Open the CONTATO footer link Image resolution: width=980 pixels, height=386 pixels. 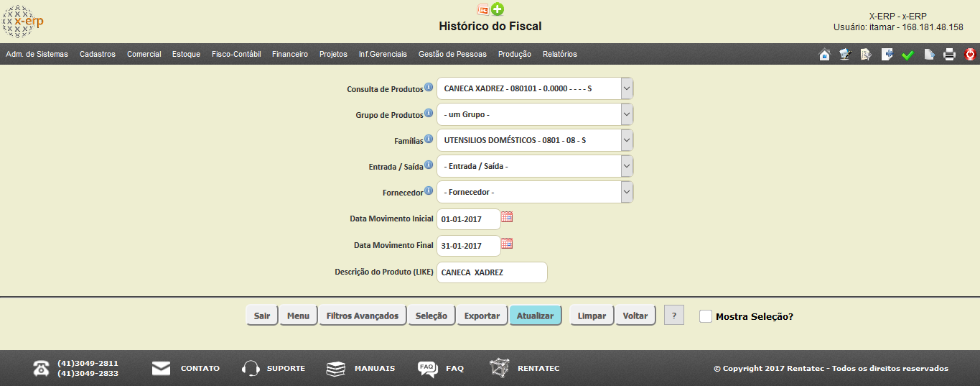point(200,369)
